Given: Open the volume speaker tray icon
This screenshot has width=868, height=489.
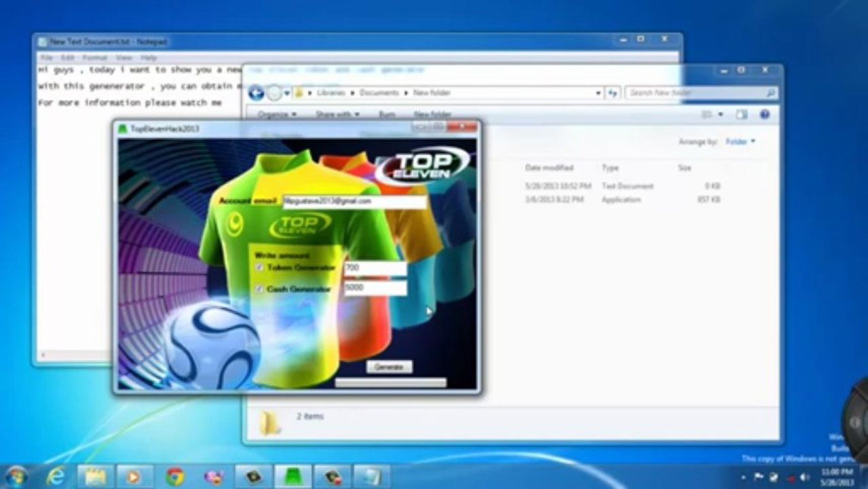Looking at the screenshot, I should (806, 477).
